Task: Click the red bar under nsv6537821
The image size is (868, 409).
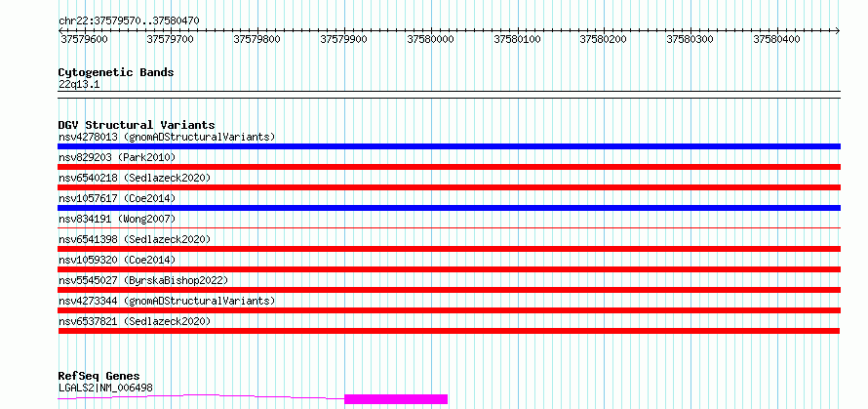Action: [449, 331]
